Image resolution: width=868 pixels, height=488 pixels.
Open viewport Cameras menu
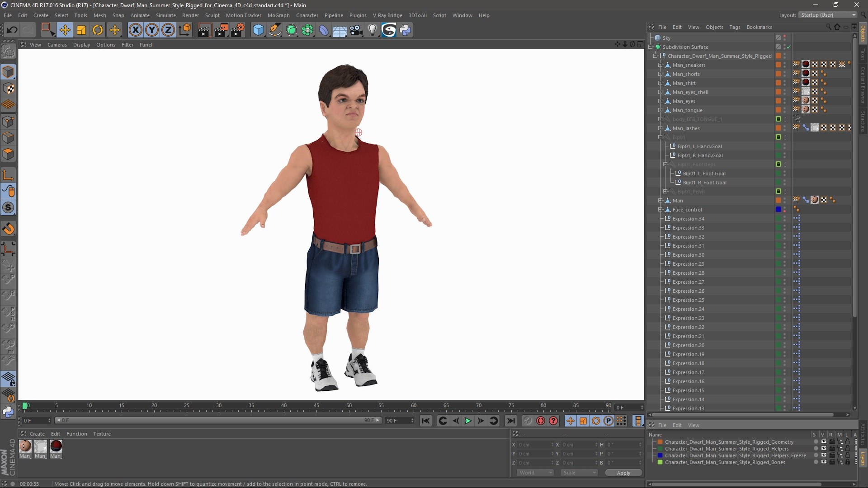coord(57,45)
